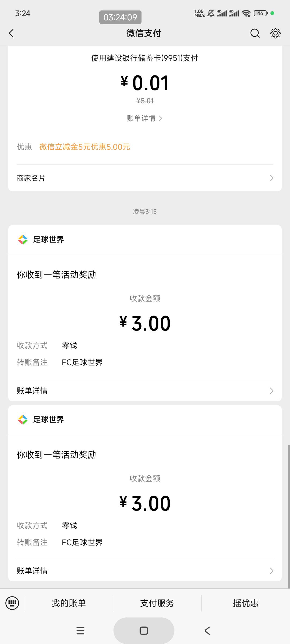Tap first 足球世界 card title

click(x=49, y=239)
